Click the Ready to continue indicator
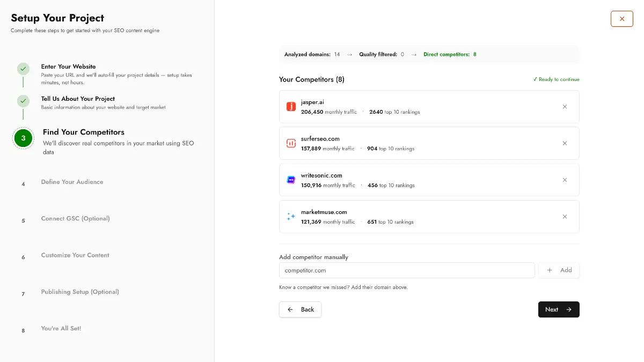The image size is (644, 362). (x=557, y=79)
